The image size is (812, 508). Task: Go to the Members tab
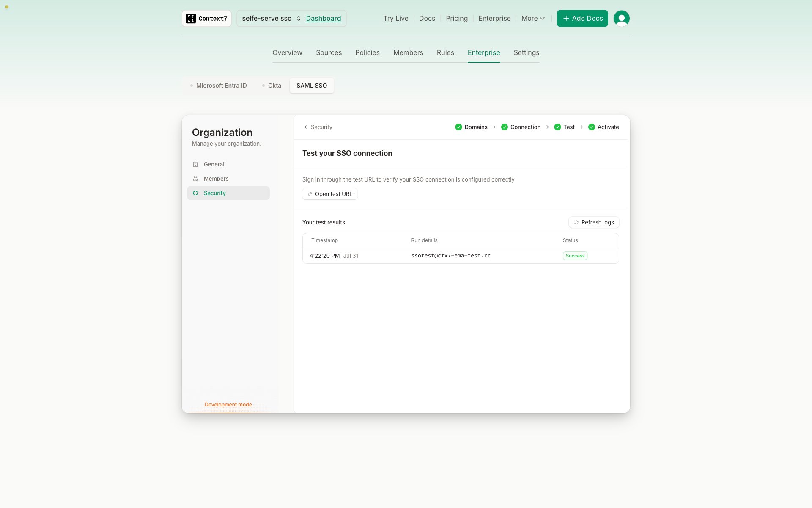pos(408,52)
